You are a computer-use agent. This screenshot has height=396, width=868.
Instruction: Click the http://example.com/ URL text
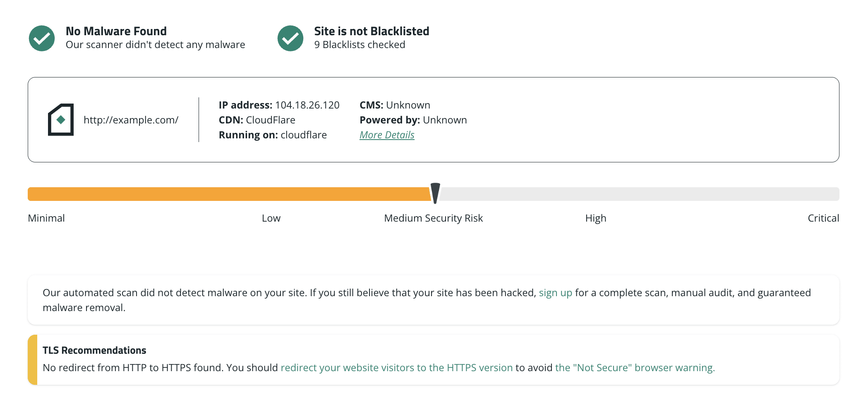[131, 120]
